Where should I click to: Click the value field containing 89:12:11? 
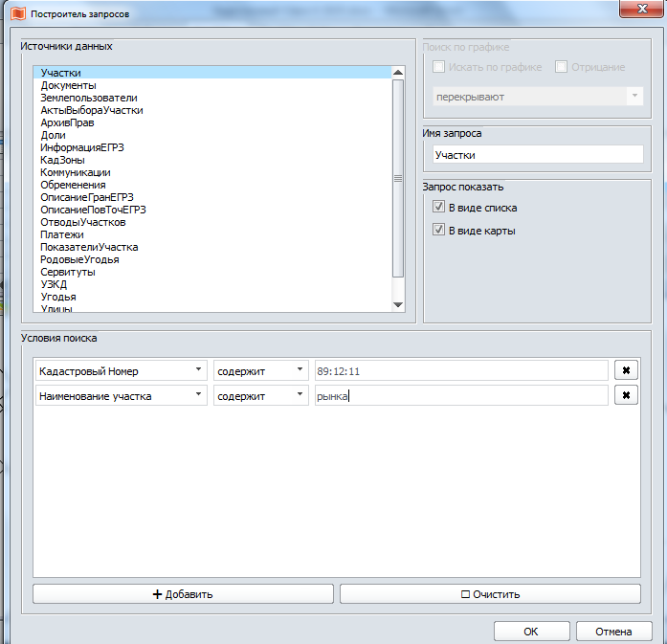coord(460,370)
